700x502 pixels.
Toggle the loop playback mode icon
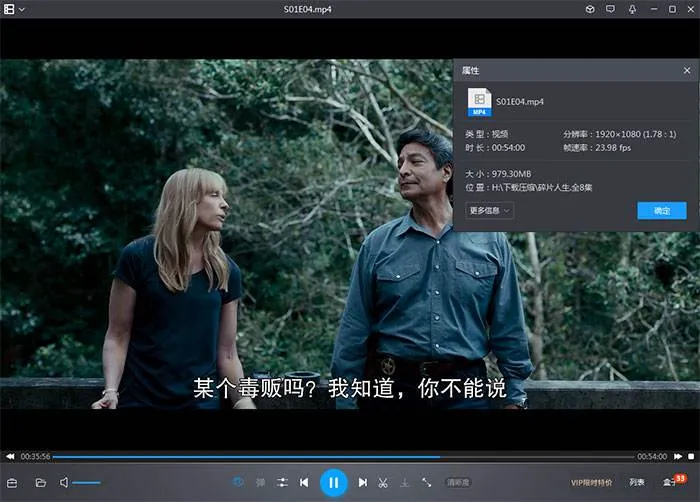click(238, 482)
